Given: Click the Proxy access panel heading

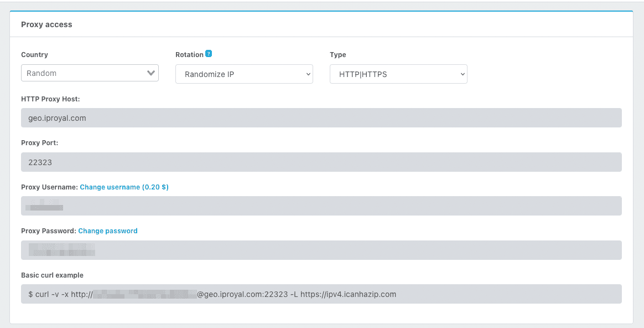Looking at the screenshot, I should 46,24.
